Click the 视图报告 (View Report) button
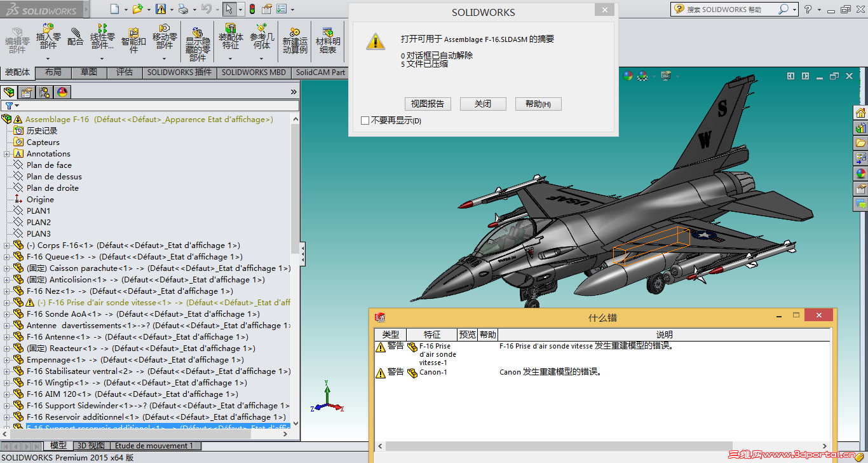This screenshot has width=868, height=463. [428, 104]
